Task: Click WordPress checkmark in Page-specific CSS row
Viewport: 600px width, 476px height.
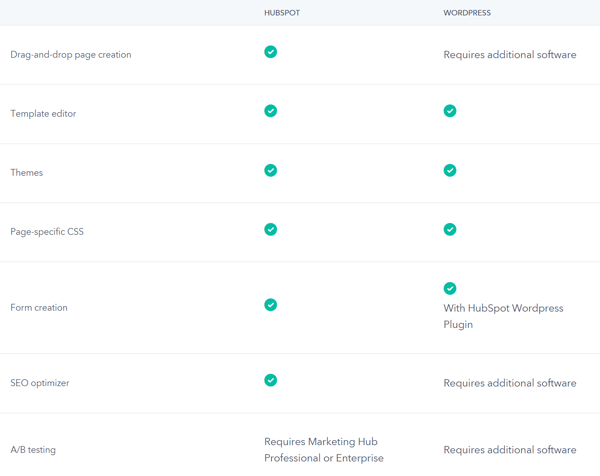Action: click(450, 229)
